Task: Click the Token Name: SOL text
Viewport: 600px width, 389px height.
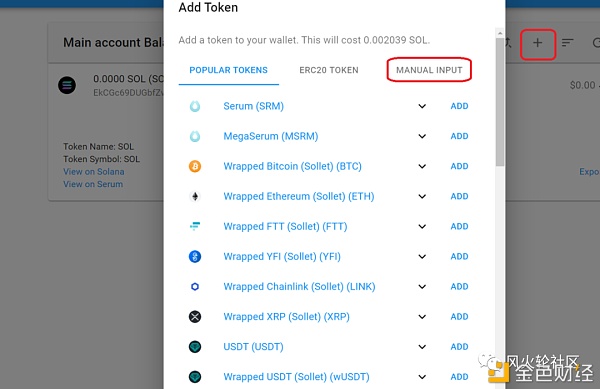Action: tap(99, 146)
